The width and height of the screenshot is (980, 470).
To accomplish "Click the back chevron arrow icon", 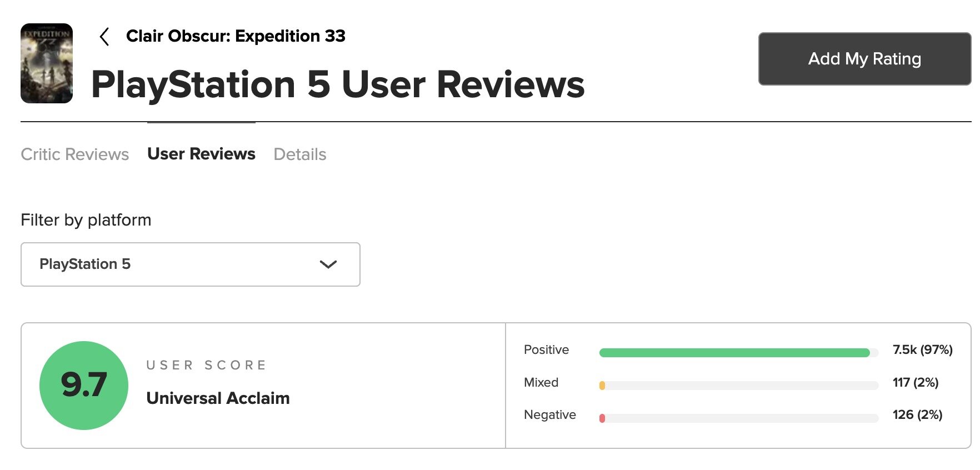I will (104, 37).
